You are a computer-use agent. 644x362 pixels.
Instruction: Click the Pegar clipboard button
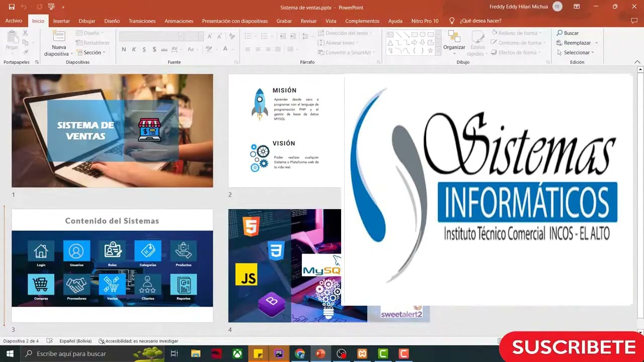(12, 41)
